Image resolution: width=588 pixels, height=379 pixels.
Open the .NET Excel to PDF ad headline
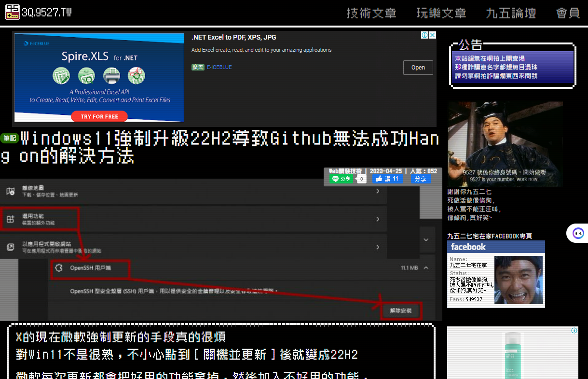(234, 37)
